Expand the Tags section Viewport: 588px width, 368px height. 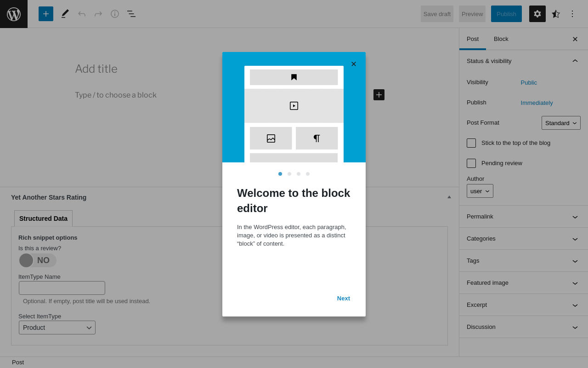point(524,261)
